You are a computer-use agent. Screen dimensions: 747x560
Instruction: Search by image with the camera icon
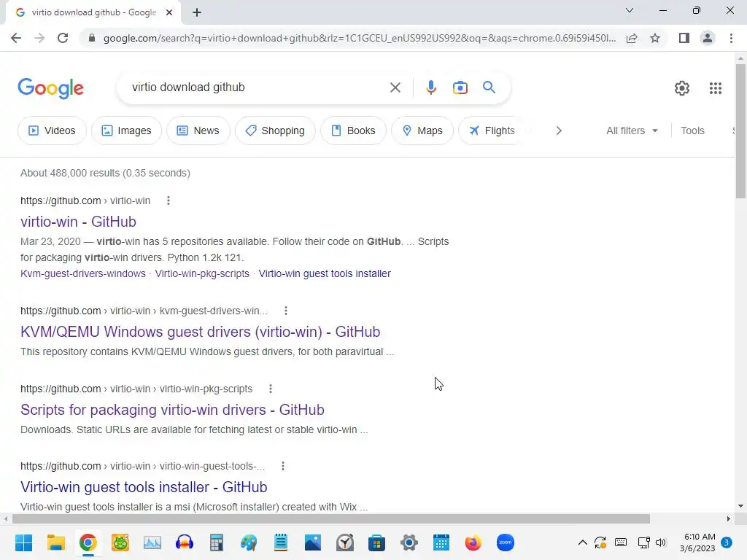click(x=460, y=87)
